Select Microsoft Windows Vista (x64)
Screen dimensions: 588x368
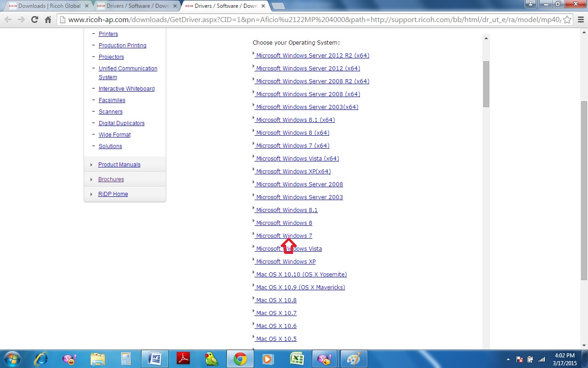(298, 159)
